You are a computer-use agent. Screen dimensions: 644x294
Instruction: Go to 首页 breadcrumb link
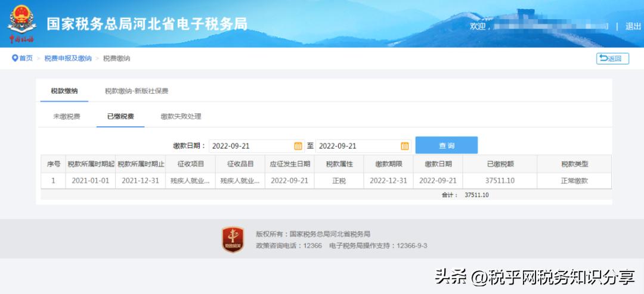(26, 58)
